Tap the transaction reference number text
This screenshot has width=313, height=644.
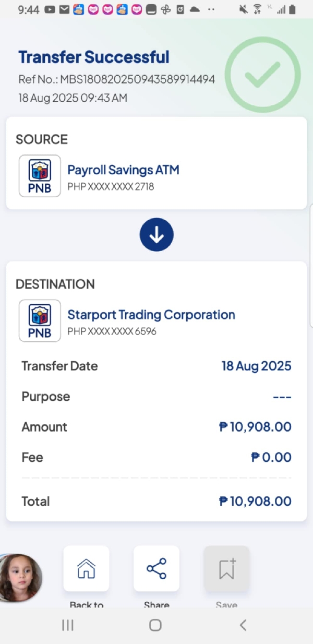click(x=117, y=79)
